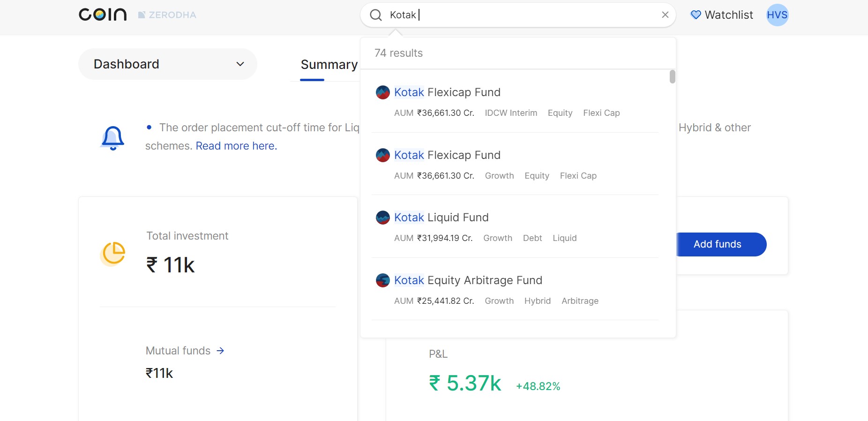The height and width of the screenshot is (421, 868).
Task: Click the Kotak Equity Arbitrage Fund logo icon
Action: point(383,280)
